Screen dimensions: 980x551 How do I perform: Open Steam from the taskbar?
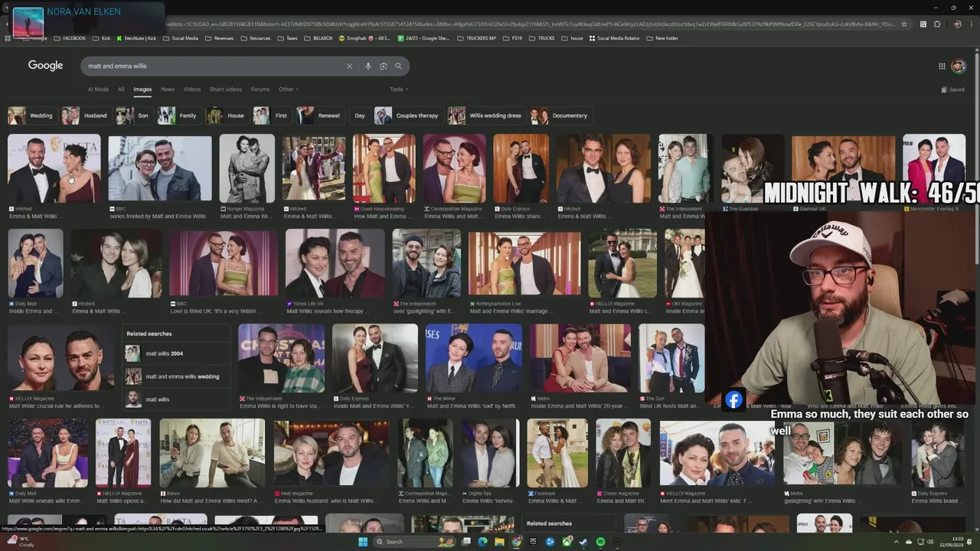[583, 542]
